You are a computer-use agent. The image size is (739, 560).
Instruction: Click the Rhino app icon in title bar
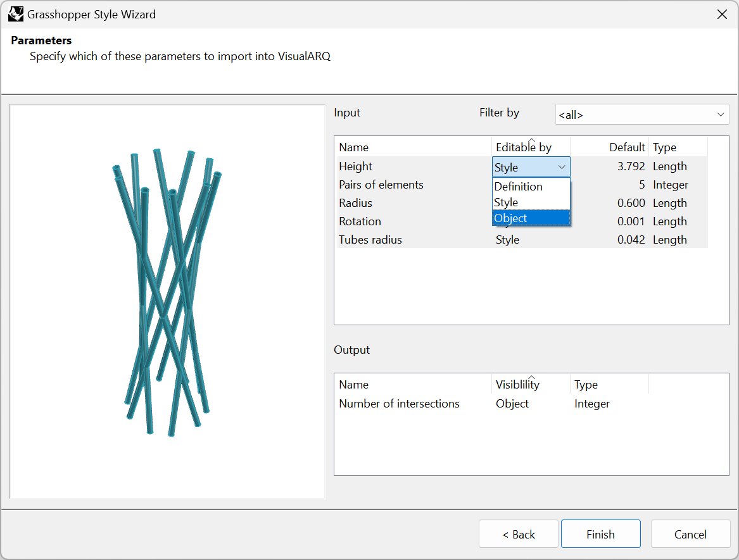[16, 14]
